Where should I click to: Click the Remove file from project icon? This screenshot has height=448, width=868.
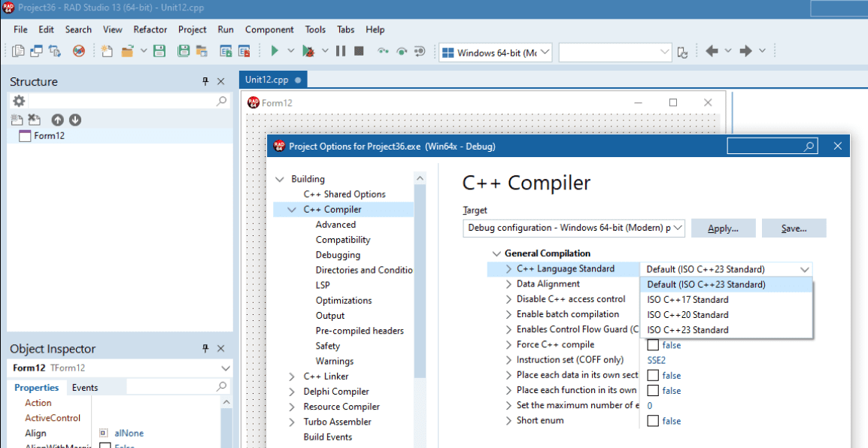[x=244, y=51]
